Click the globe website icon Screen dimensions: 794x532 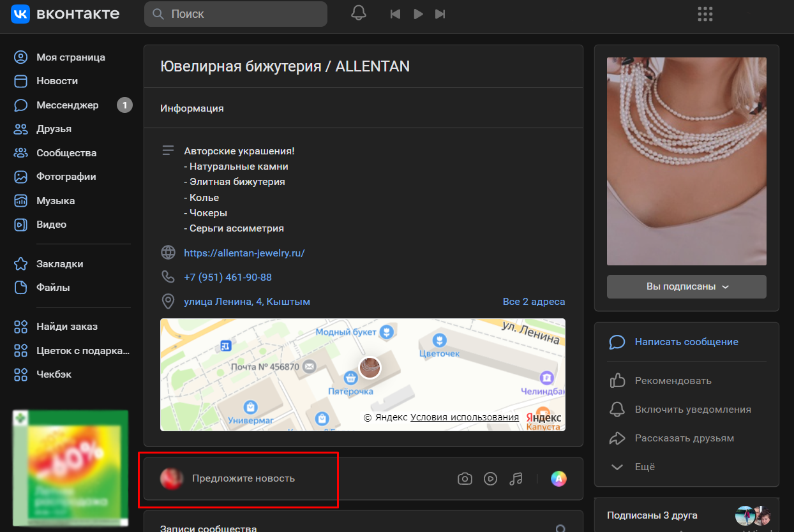168,253
